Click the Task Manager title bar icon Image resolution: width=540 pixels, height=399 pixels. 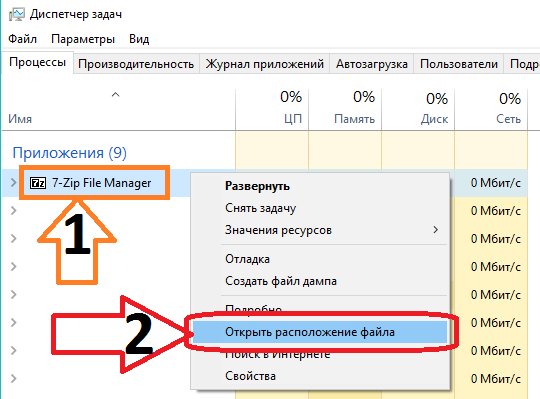coord(17,14)
